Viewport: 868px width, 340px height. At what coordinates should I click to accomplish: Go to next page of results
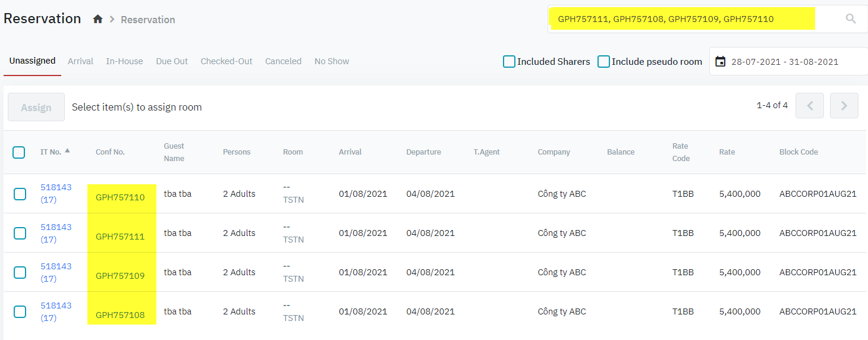pyautogui.click(x=844, y=106)
